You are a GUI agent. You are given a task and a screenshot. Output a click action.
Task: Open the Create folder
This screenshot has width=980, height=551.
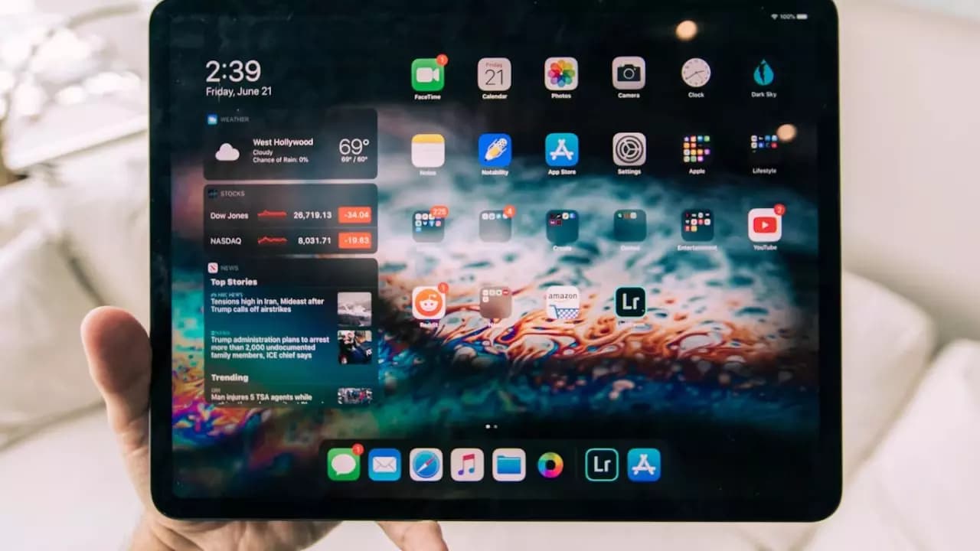(562, 226)
